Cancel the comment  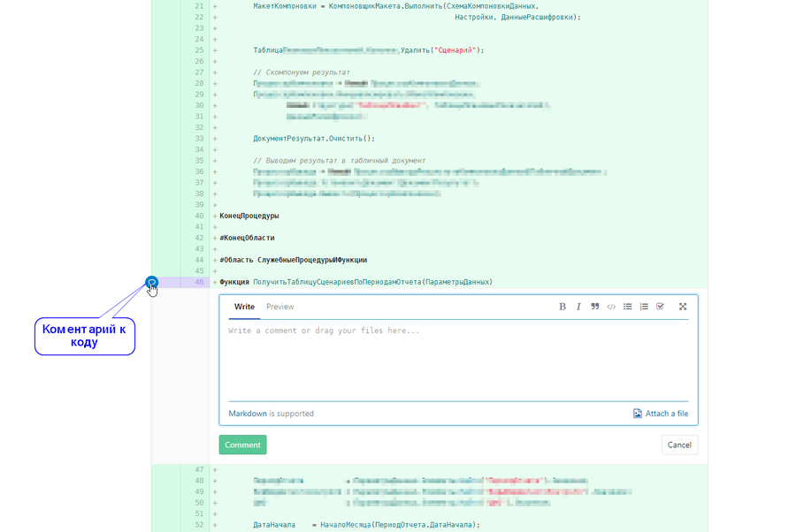pos(679,445)
